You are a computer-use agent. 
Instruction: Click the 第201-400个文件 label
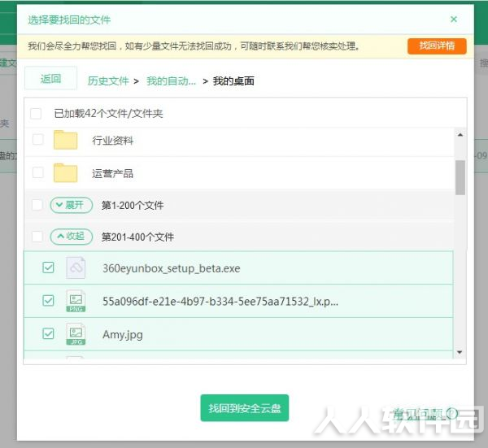(137, 237)
